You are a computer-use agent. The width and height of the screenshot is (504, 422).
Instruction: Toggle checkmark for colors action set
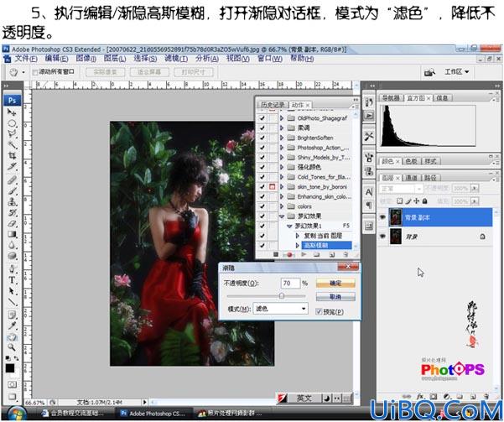tap(262, 206)
